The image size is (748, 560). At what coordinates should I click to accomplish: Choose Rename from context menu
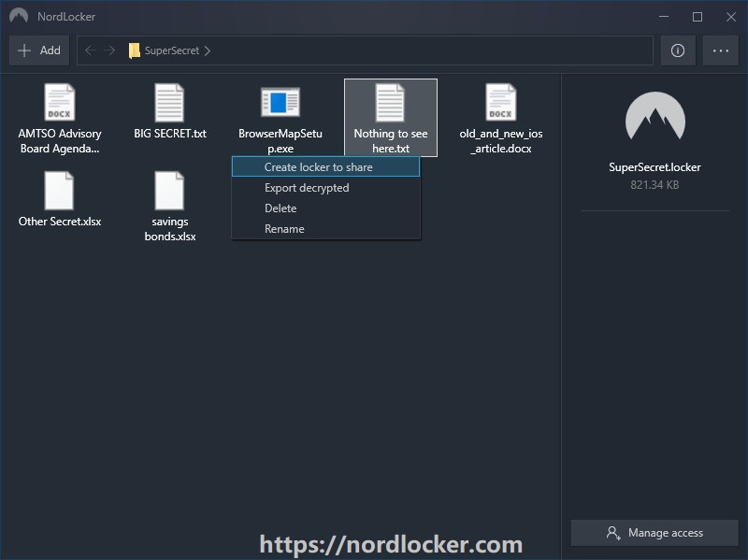coord(325,228)
